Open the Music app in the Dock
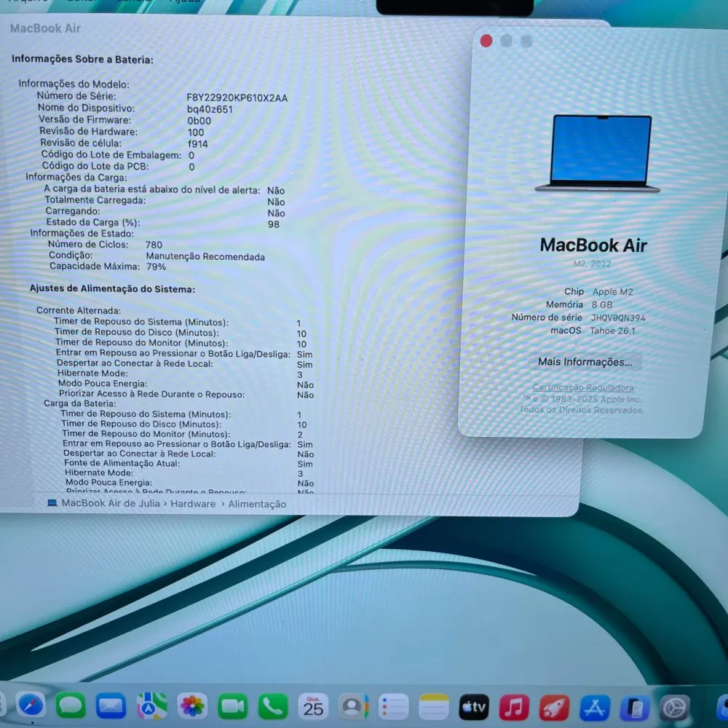The image size is (728, 728). [x=514, y=707]
